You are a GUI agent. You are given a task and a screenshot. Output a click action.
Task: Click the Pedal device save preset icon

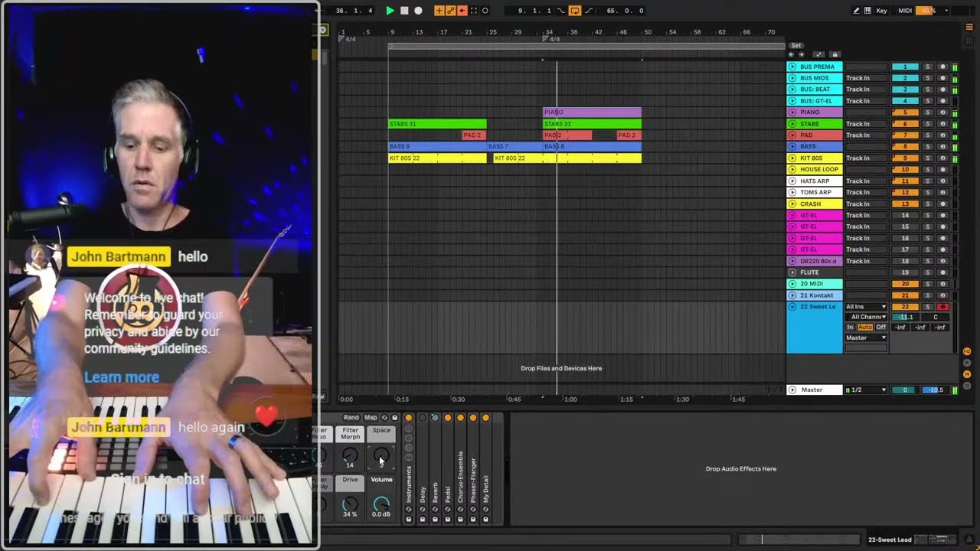(447, 520)
